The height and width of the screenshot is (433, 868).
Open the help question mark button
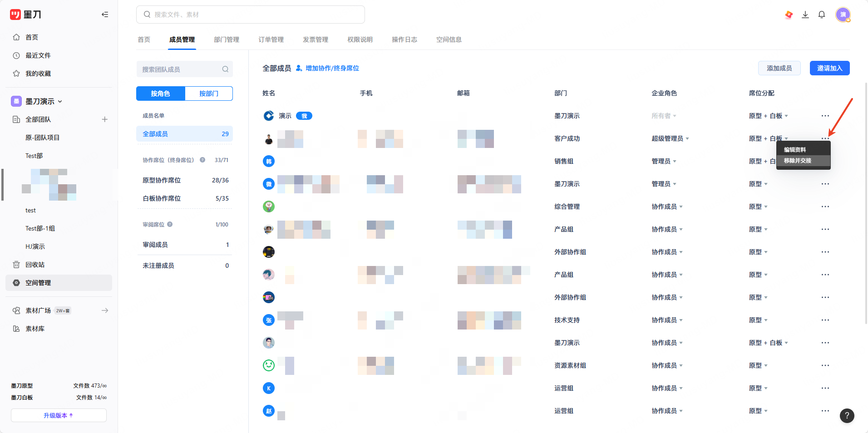click(847, 415)
